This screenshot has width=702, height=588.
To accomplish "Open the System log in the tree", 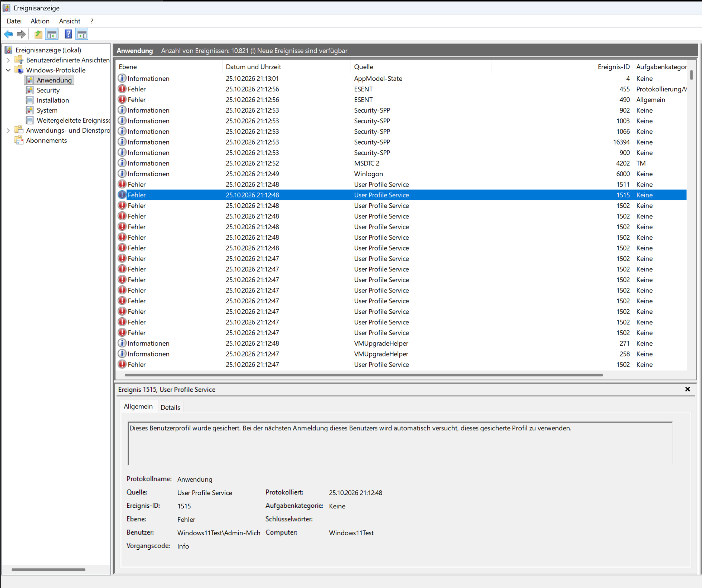I will (x=47, y=110).
